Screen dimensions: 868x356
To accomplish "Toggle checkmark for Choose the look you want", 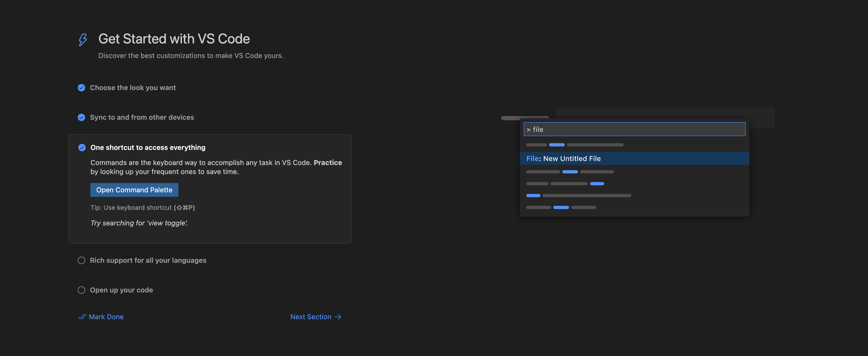I will click(x=82, y=88).
